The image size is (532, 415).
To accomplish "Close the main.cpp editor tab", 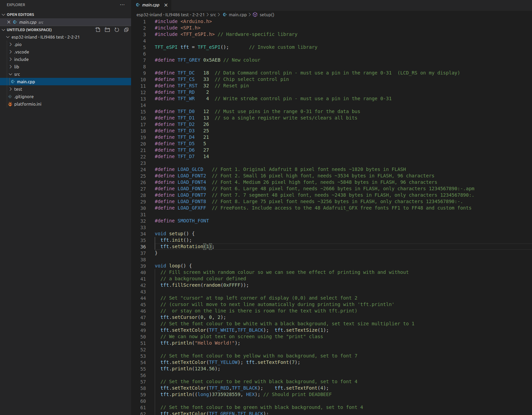I will (166, 5).
